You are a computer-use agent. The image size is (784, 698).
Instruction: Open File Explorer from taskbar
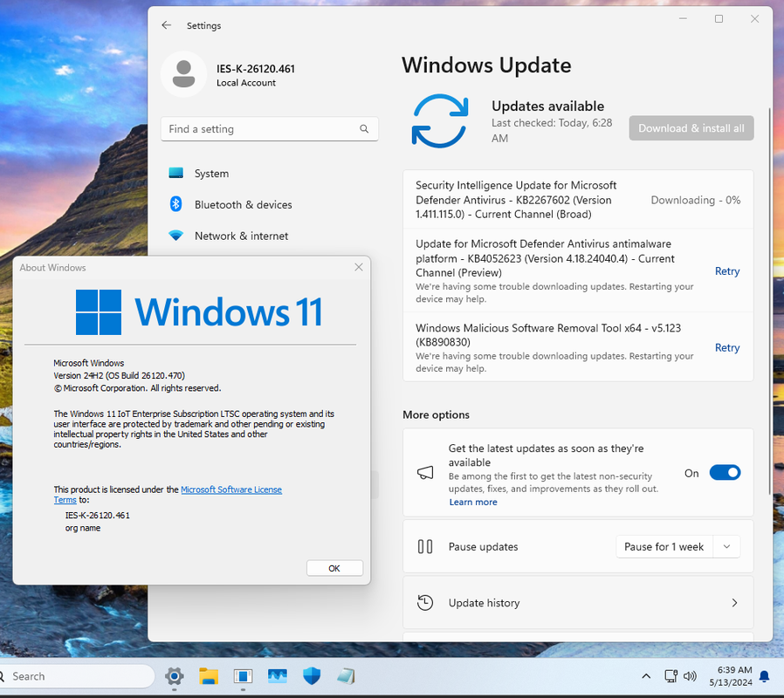pyautogui.click(x=209, y=676)
